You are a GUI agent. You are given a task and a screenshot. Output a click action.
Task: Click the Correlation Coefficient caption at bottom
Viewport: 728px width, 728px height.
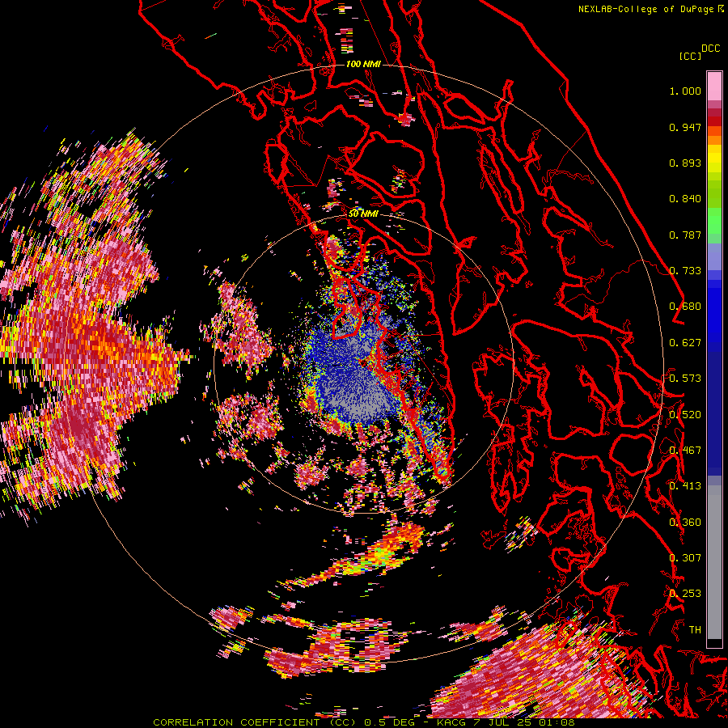[x=255, y=722]
